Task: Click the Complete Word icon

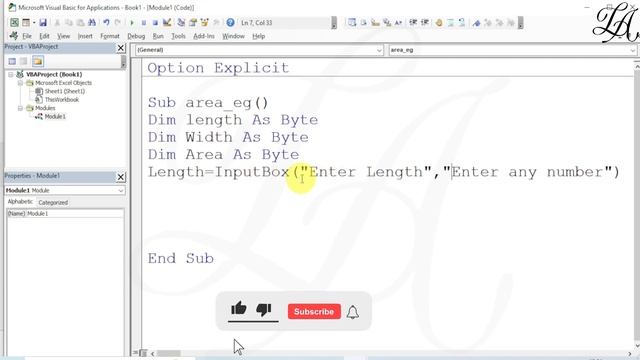Action: click(398, 23)
